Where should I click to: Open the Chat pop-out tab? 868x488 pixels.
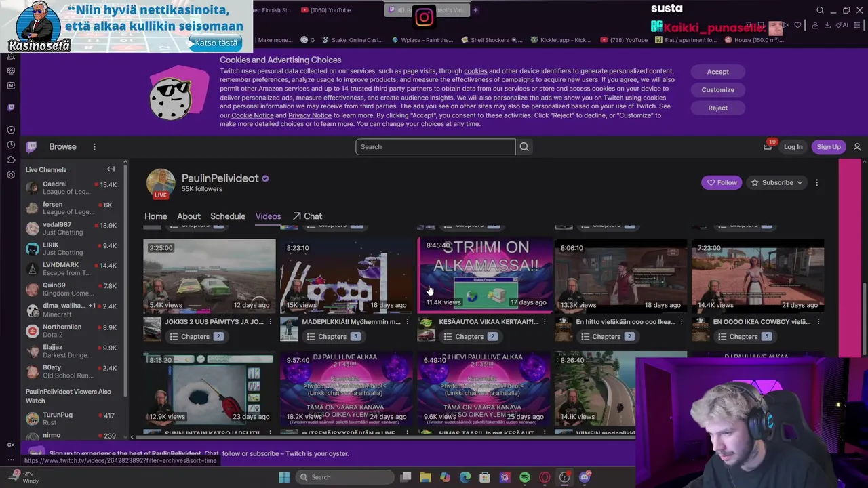coord(307,216)
